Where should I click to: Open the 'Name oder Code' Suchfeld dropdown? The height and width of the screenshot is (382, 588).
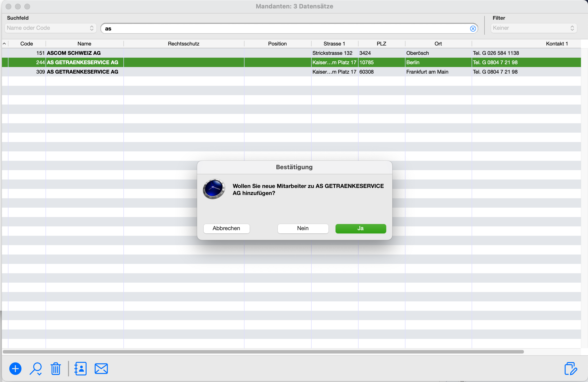pos(50,28)
